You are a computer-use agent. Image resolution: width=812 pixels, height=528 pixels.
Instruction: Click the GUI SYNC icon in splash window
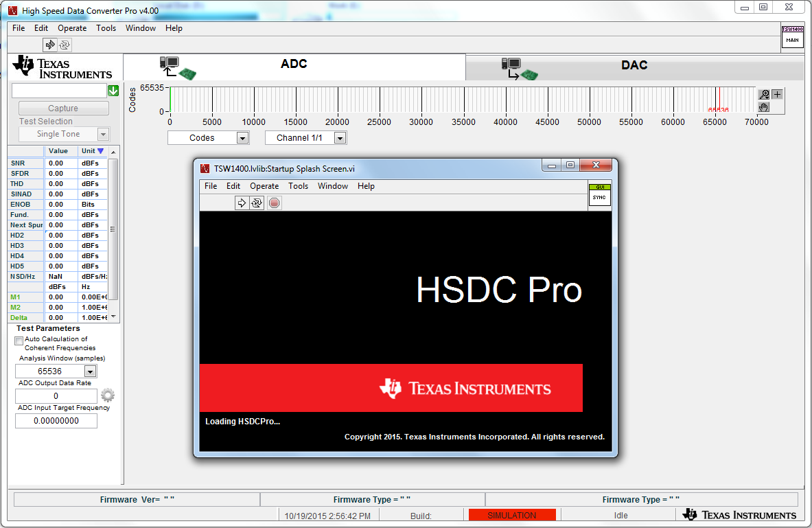point(600,195)
